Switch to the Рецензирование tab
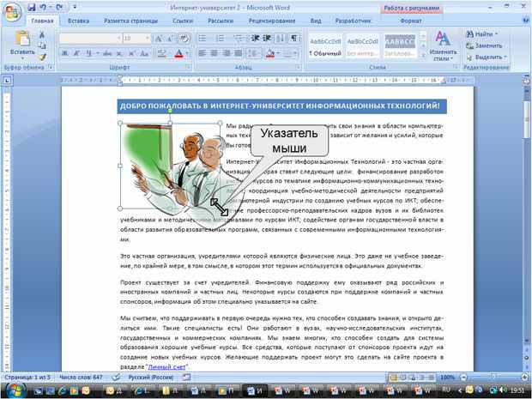The height and width of the screenshot is (399, 532). coord(272,21)
